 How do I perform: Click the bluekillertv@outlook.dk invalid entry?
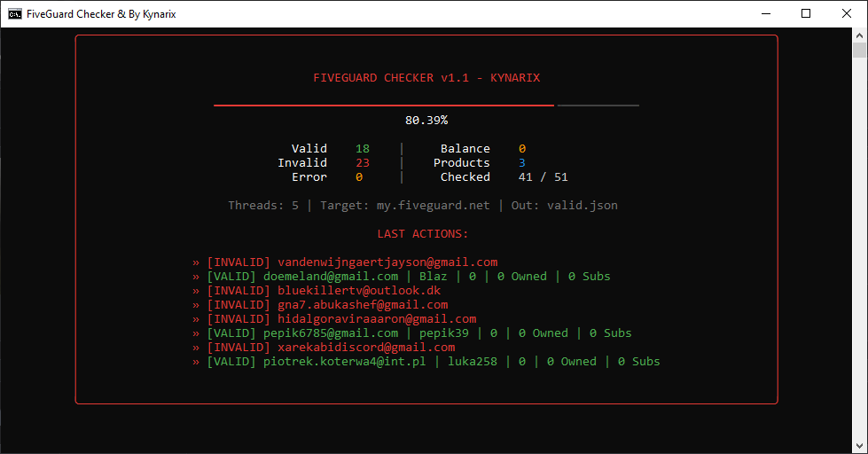coord(317,290)
